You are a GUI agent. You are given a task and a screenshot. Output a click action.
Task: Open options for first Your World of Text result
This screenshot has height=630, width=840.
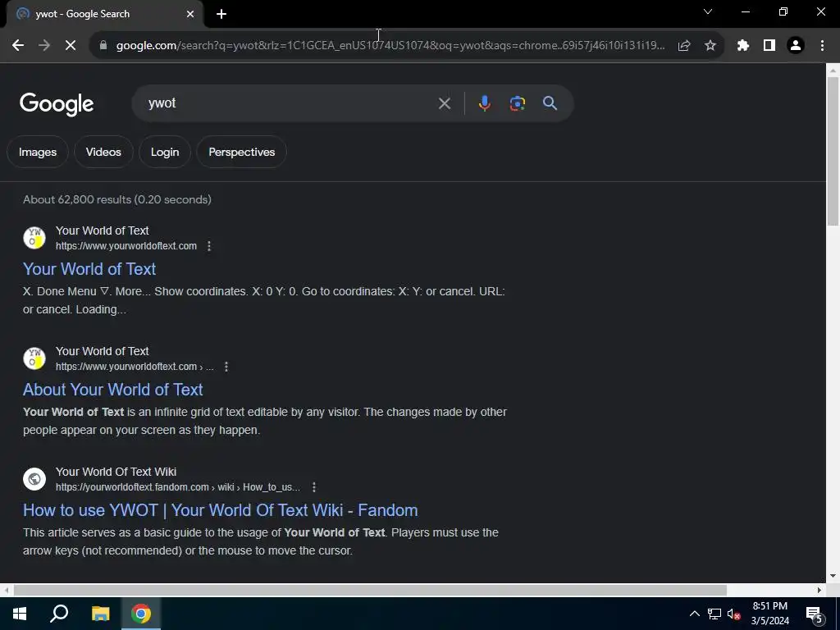coord(209,246)
